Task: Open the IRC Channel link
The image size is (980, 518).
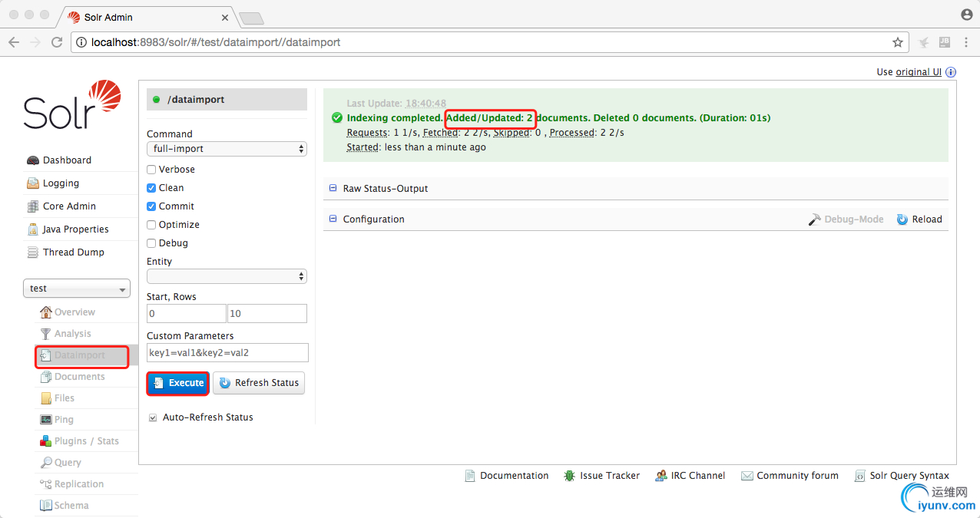Action: [x=690, y=476]
